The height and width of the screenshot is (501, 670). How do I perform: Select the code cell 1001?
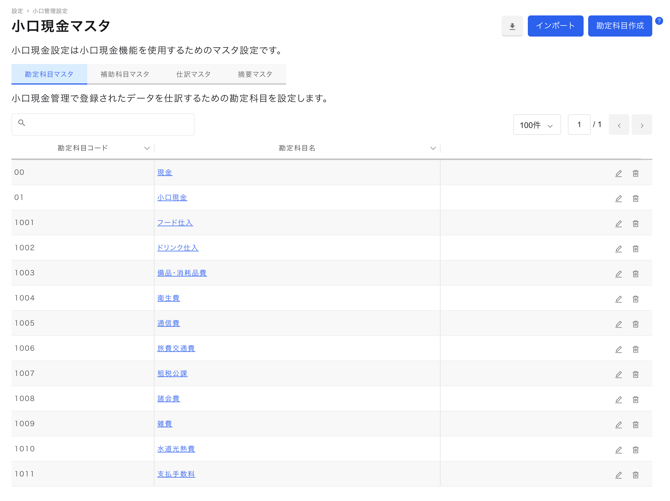(x=82, y=223)
